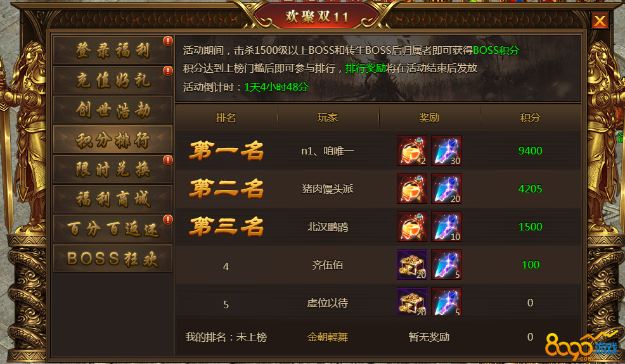Viewport: 625px width, 364px height.
Task: Click rank 5 gold treasure chest reward
Action: click(x=412, y=301)
